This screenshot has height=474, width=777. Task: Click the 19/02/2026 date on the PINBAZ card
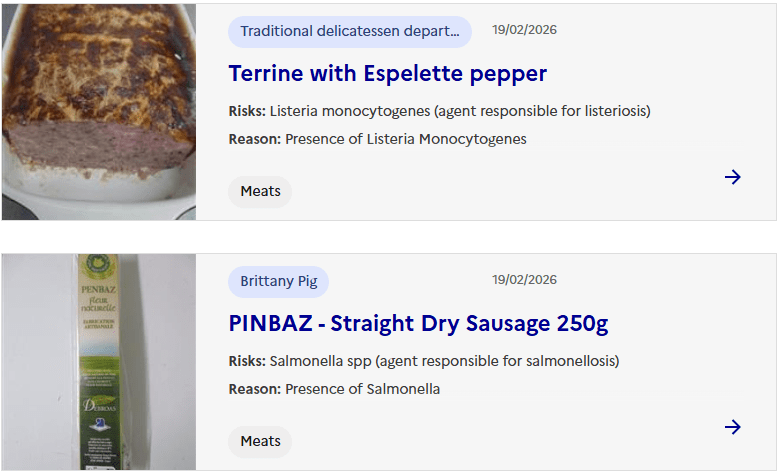524,280
